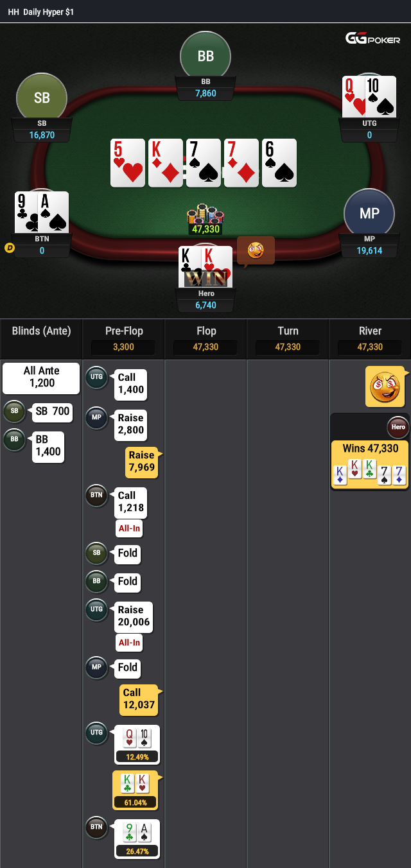Viewport: 411px width, 868px height.
Task: Click the SB player avatar at the table
Action: point(42,98)
